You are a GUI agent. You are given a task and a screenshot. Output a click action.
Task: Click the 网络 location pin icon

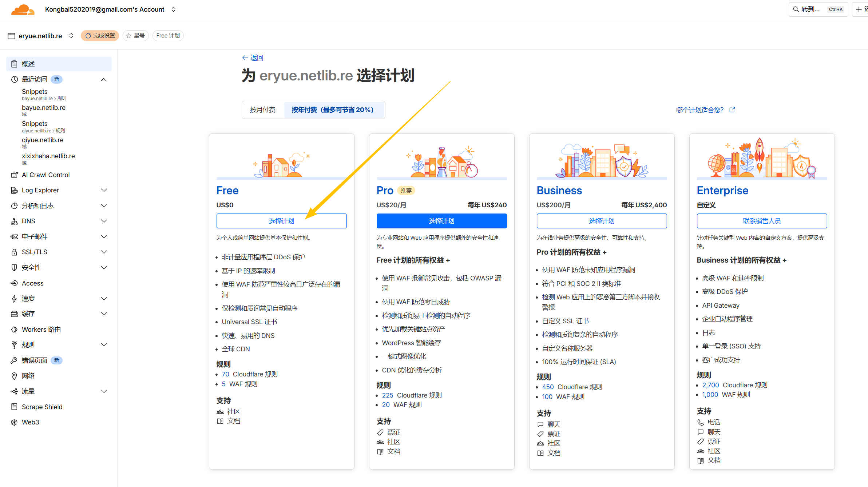(x=14, y=376)
